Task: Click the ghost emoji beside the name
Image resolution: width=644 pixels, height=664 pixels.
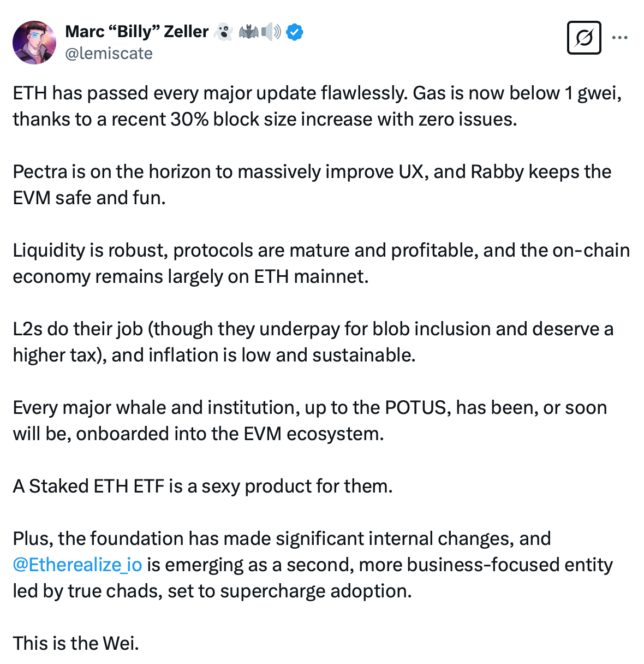Action: click(x=223, y=32)
